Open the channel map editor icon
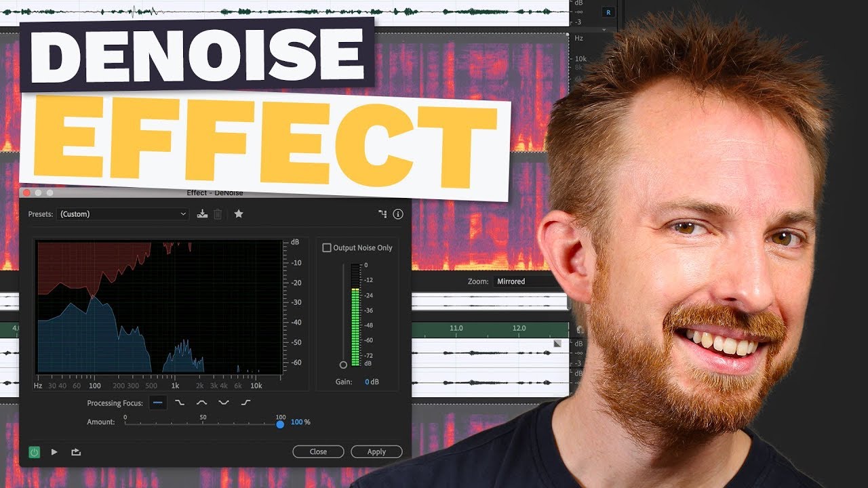Image resolution: width=868 pixels, height=488 pixels. click(382, 214)
